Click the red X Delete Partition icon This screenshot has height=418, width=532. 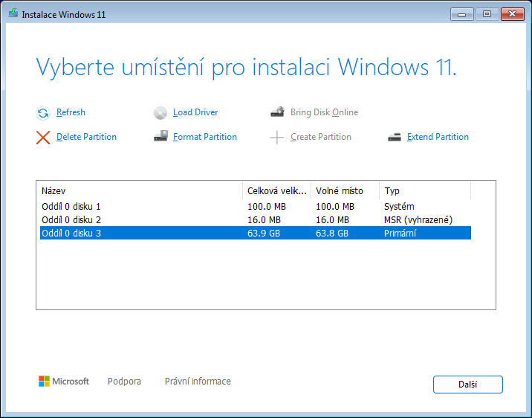point(43,138)
